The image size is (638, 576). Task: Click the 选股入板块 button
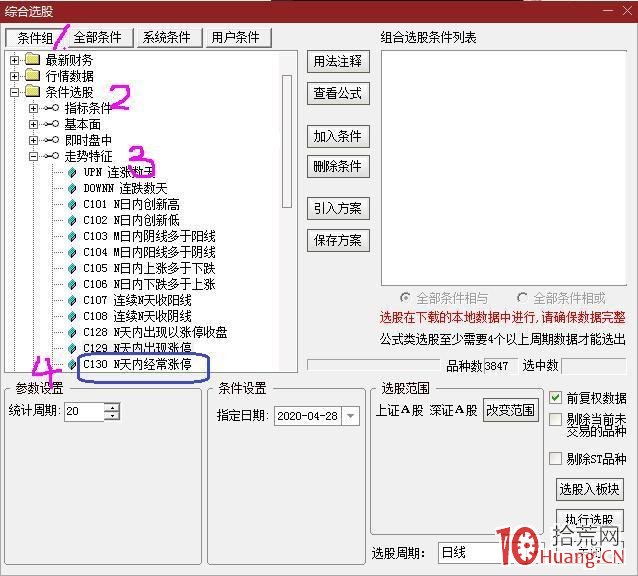point(590,489)
